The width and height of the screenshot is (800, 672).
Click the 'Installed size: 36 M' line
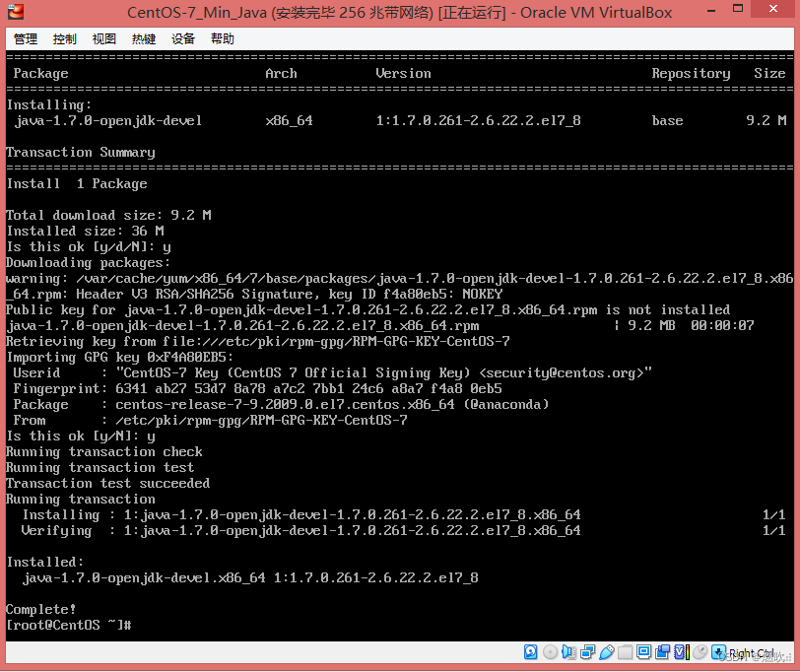pyautogui.click(x=85, y=231)
